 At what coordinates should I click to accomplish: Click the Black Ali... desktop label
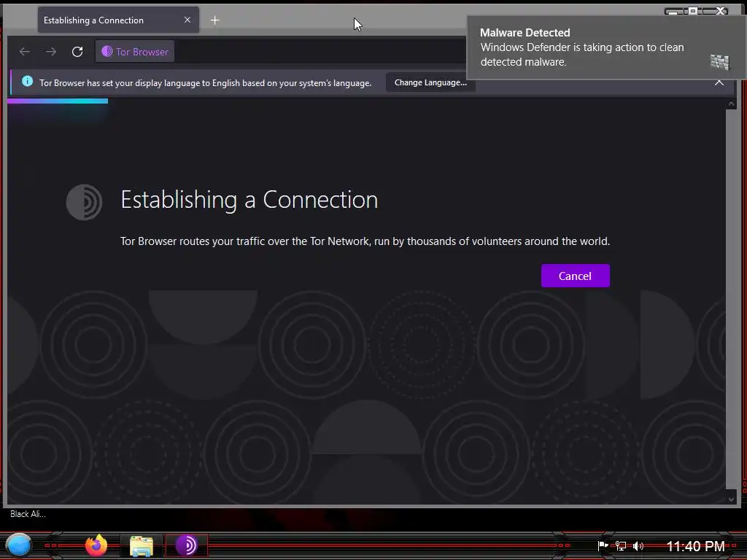tap(28, 514)
